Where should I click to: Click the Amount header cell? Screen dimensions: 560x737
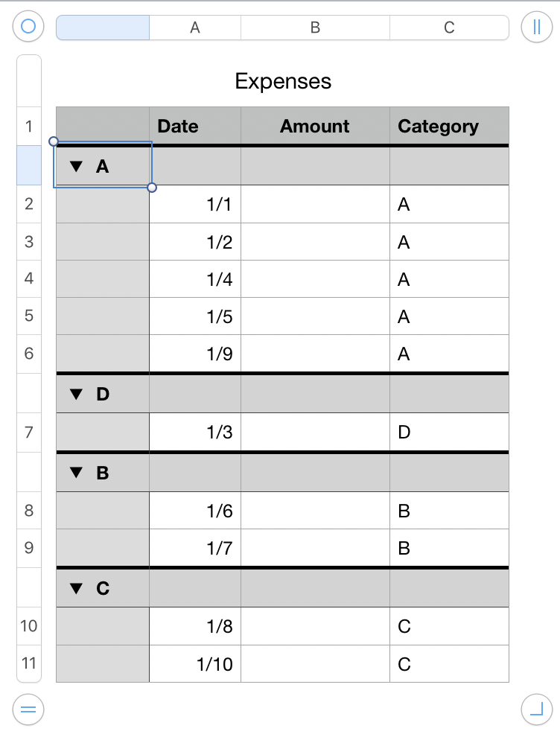(315, 127)
